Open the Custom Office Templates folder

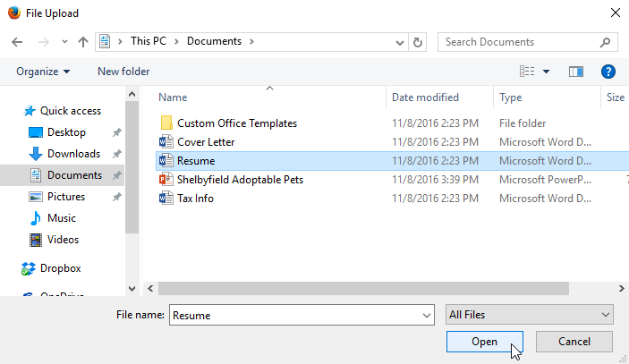pos(236,123)
